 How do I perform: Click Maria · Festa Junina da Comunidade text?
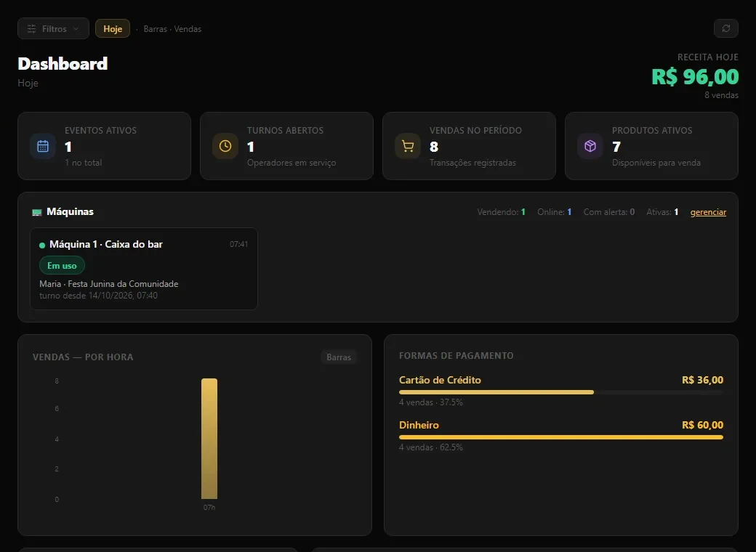click(x=109, y=284)
